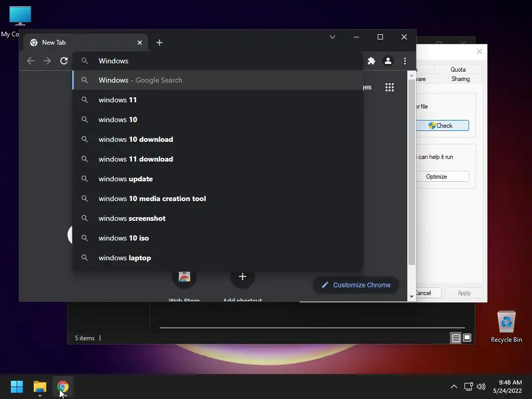532x399 pixels.
Task: Click Chrome's forward arrow
Action: (47, 61)
